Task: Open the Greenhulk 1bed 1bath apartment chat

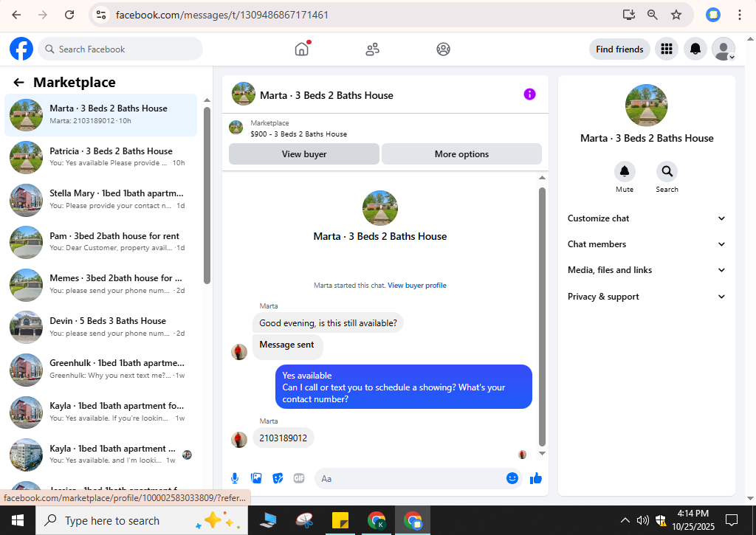Action: pos(100,369)
